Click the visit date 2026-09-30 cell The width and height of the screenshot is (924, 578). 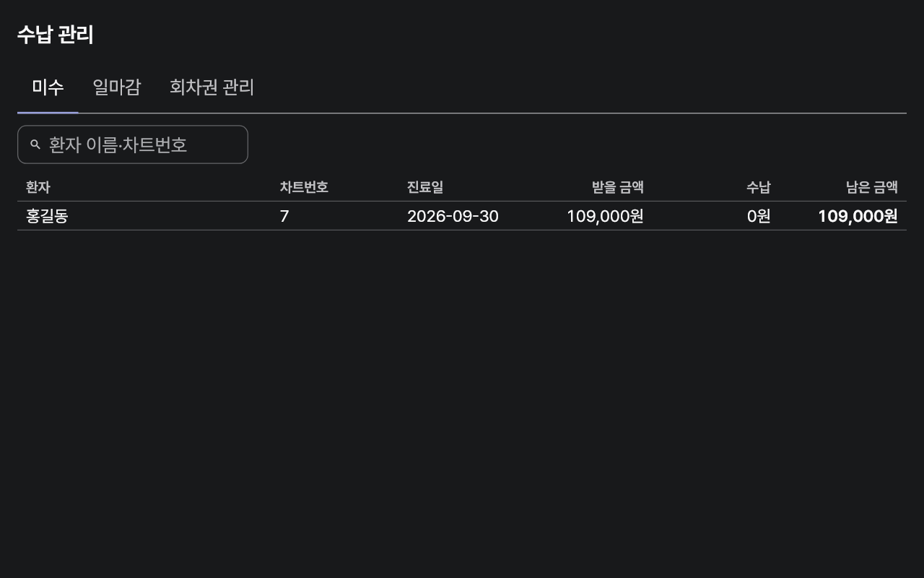453,216
